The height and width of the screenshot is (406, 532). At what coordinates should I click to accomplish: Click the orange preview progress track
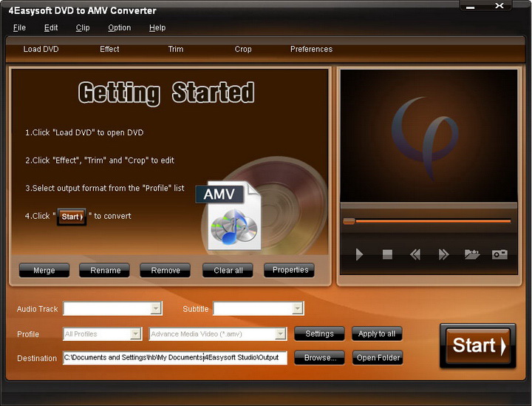(433, 221)
